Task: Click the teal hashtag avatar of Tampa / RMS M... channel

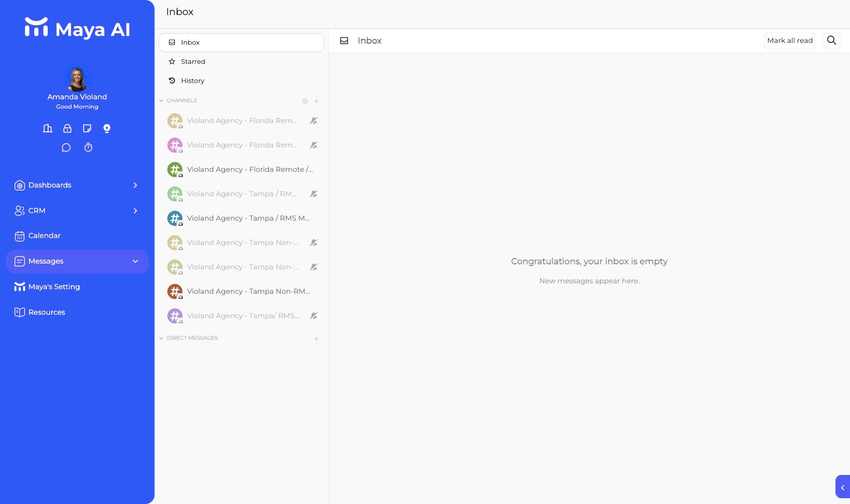Action: click(x=175, y=218)
